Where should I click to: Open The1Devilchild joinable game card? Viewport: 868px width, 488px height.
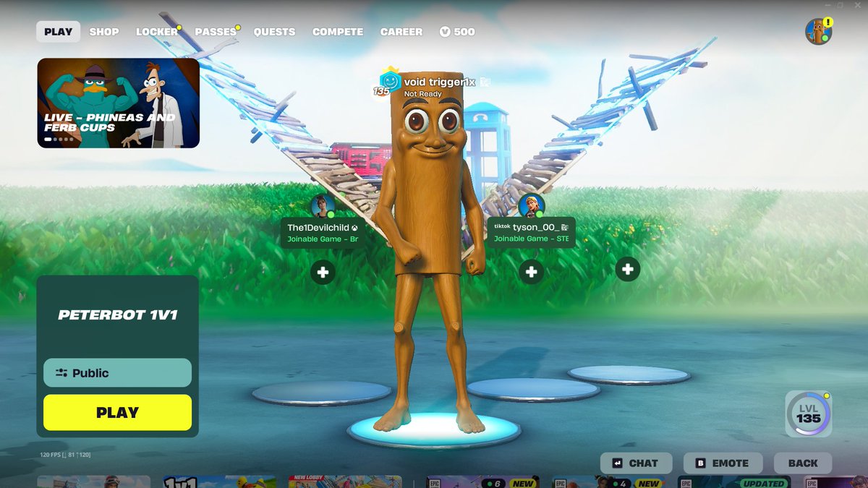[322, 233]
